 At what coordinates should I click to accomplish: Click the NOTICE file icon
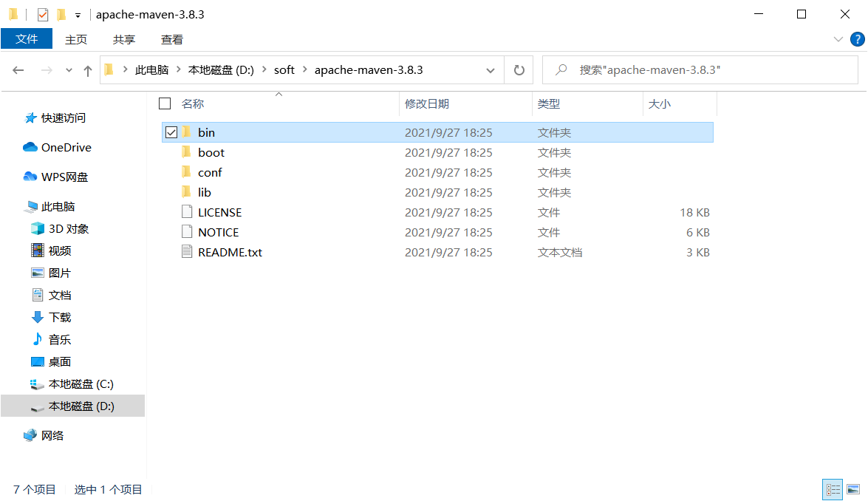coord(187,231)
